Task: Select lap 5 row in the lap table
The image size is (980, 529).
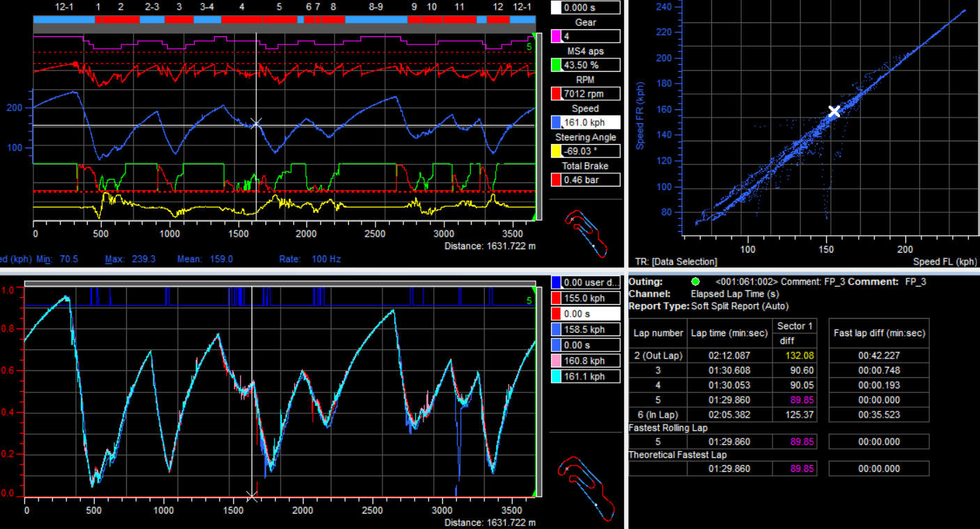Action: coord(658,400)
